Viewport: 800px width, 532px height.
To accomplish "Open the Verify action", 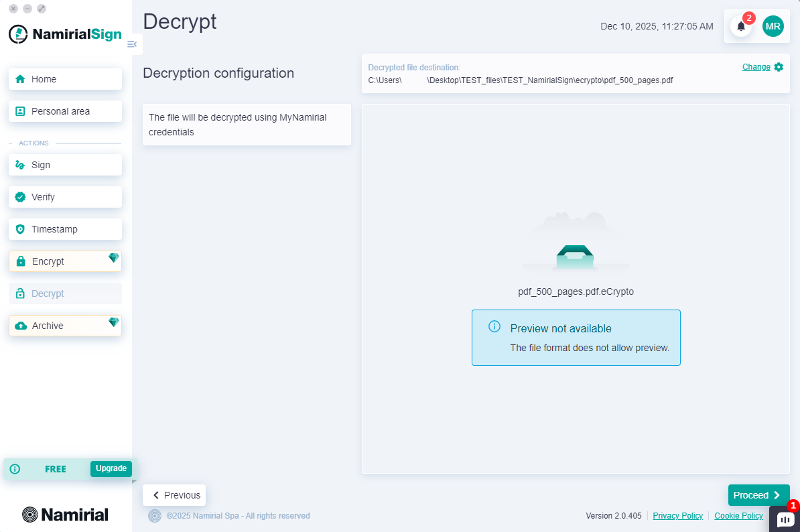I will point(65,197).
